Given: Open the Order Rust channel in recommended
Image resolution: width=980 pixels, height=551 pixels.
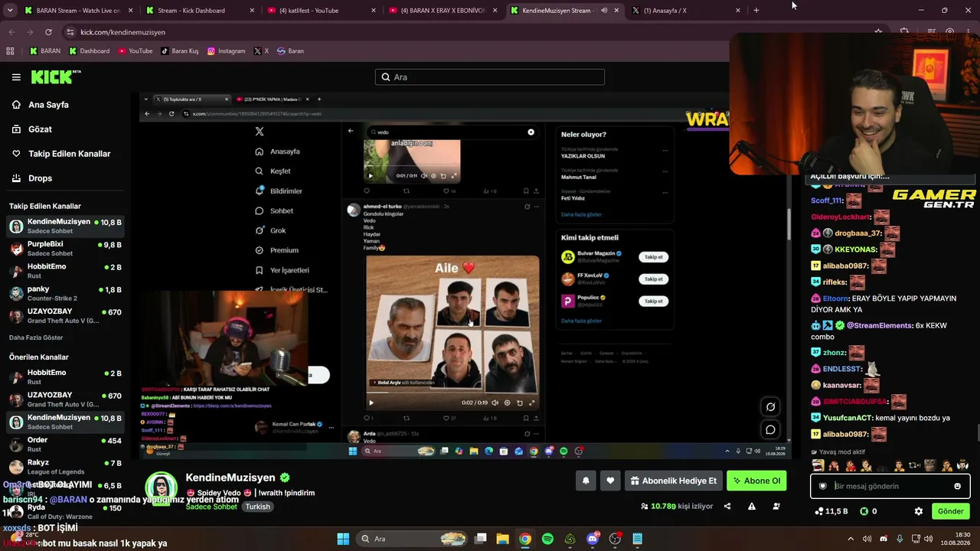Looking at the screenshot, I should (x=67, y=445).
